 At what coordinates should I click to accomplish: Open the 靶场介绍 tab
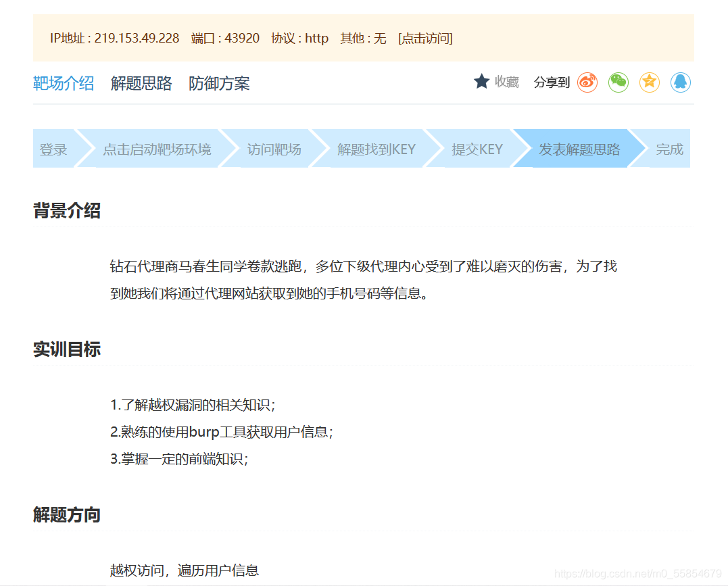(x=64, y=84)
